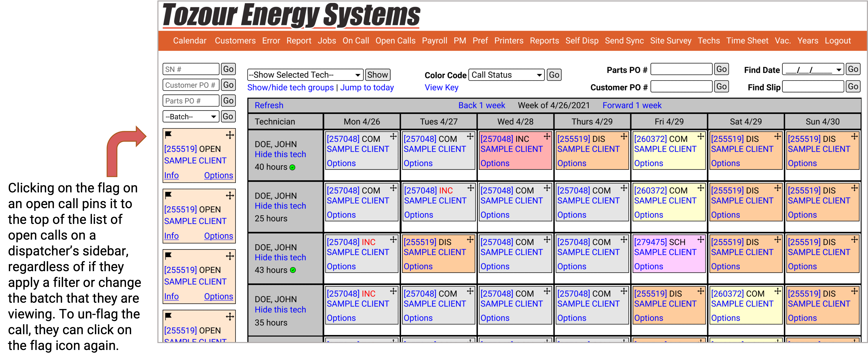Hide the tech with 25 hours
The image size is (868, 361).
[280, 206]
